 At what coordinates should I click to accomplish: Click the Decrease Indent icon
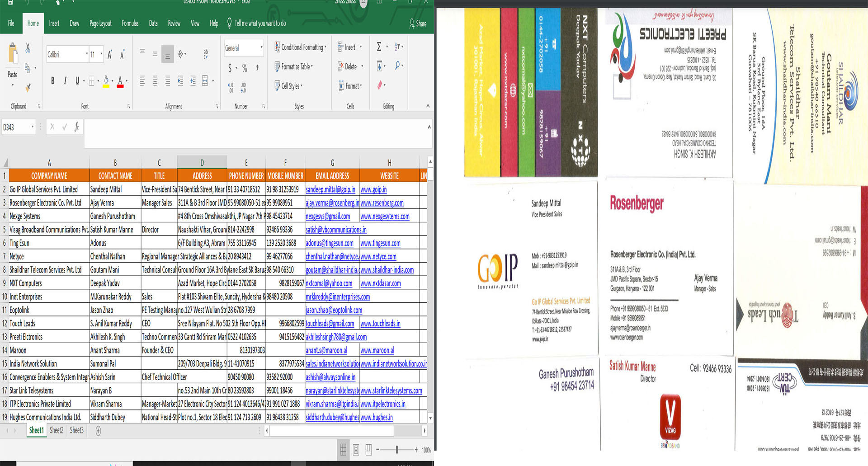180,81
